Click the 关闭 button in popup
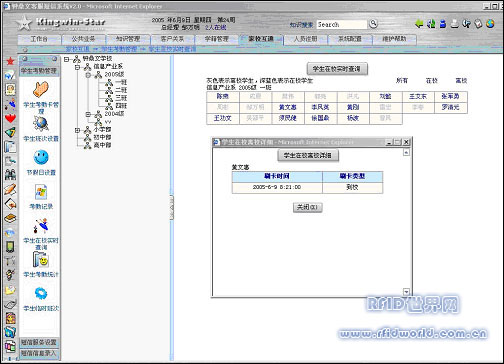Image resolution: width=504 pixels, height=364 pixels. [307, 207]
